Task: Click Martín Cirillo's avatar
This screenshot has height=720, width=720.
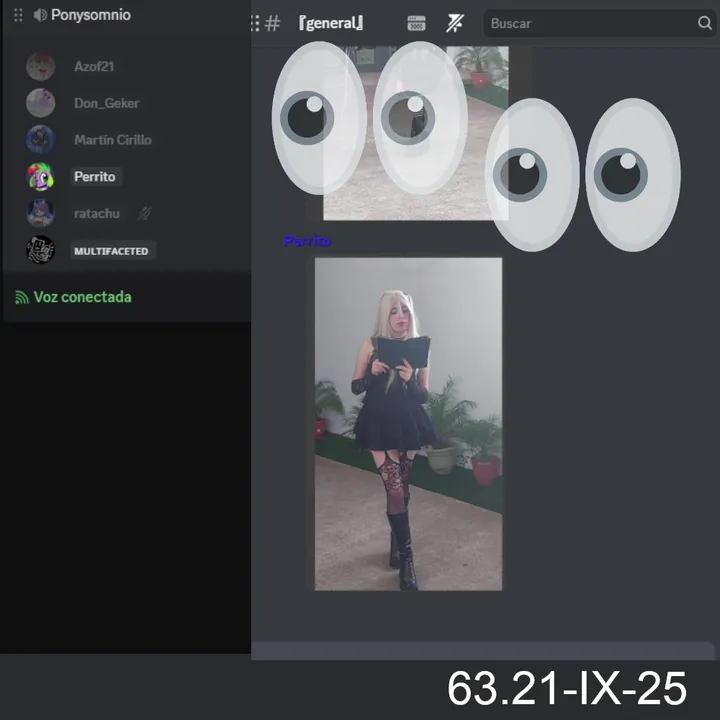Action: (x=40, y=140)
